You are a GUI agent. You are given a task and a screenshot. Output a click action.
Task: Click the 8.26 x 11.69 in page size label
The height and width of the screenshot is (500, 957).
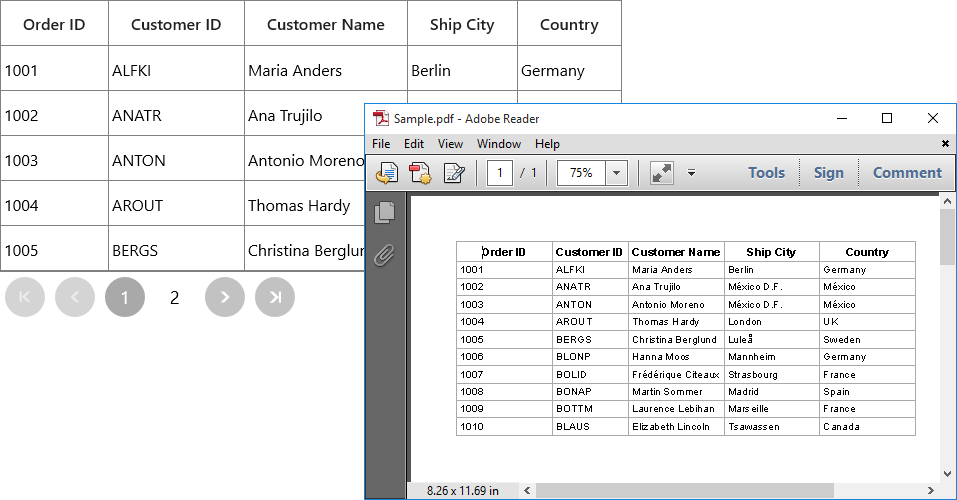coord(463,490)
